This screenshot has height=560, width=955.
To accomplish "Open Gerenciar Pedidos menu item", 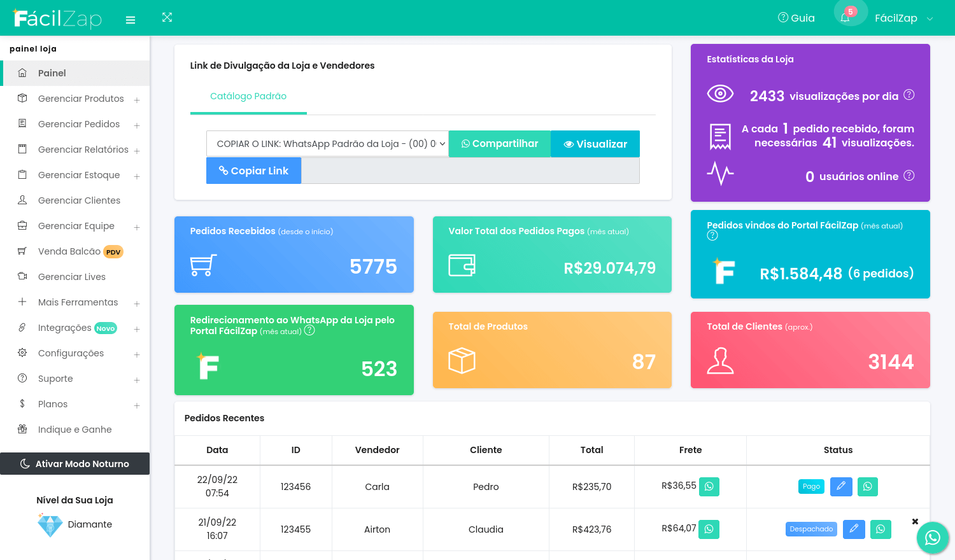I will (79, 124).
